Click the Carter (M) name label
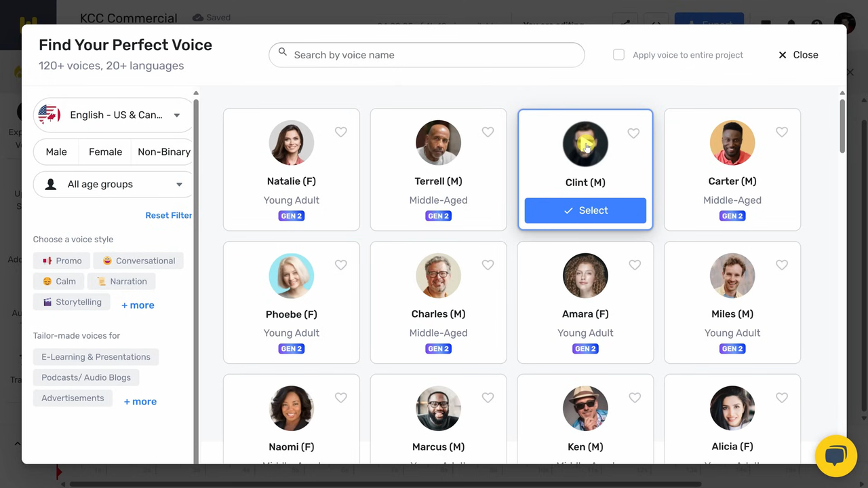 tap(732, 181)
